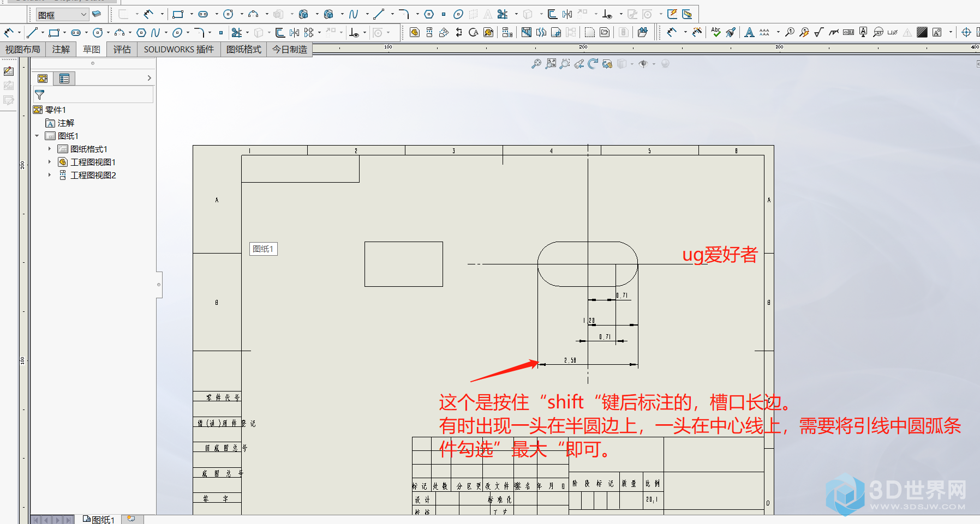Screen dimensions: 980x524
Task: Select the Projected View tool
Action: [429, 33]
